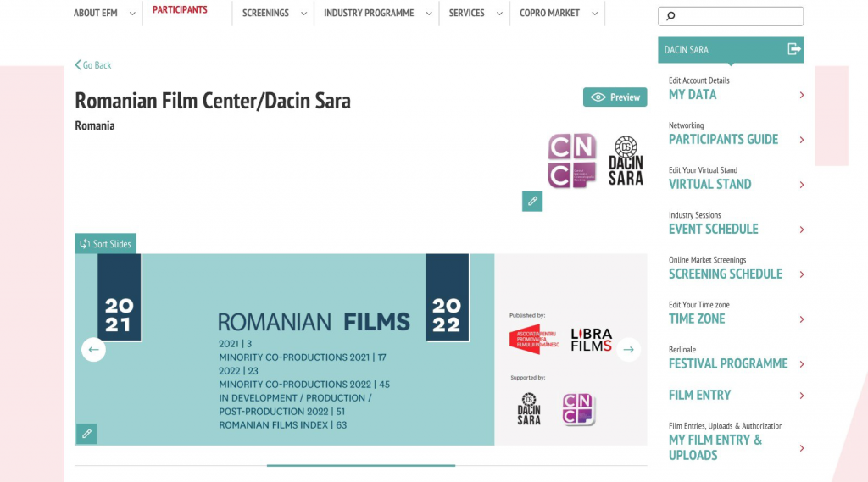Select the PARTICIPANTS menu item
This screenshot has width=868, height=482.
[x=180, y=10]
